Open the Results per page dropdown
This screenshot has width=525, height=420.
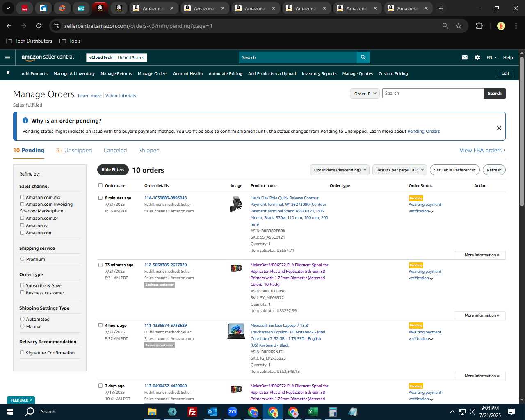(x=400, y=170)
